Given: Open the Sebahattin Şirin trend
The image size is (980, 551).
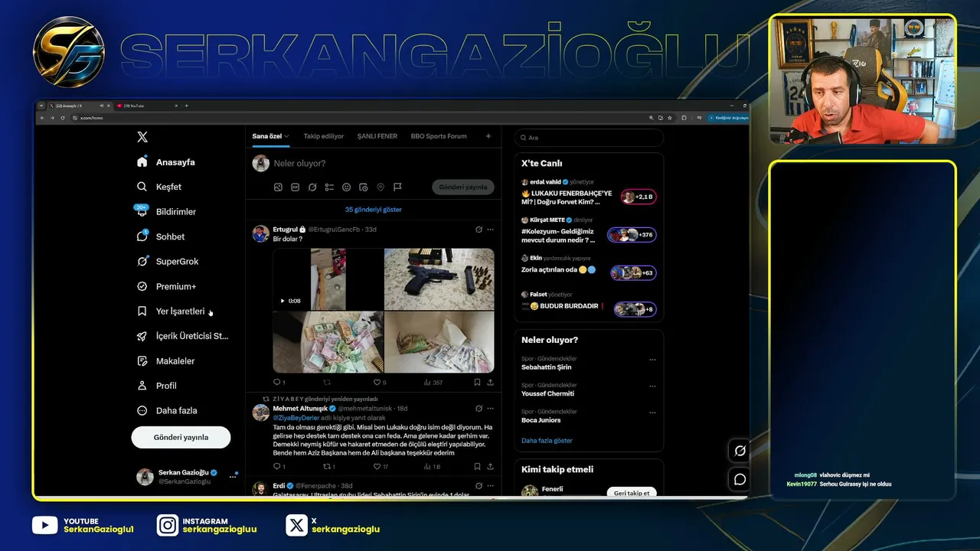Looking at the screenshot, I should click(x=546, y=367).
